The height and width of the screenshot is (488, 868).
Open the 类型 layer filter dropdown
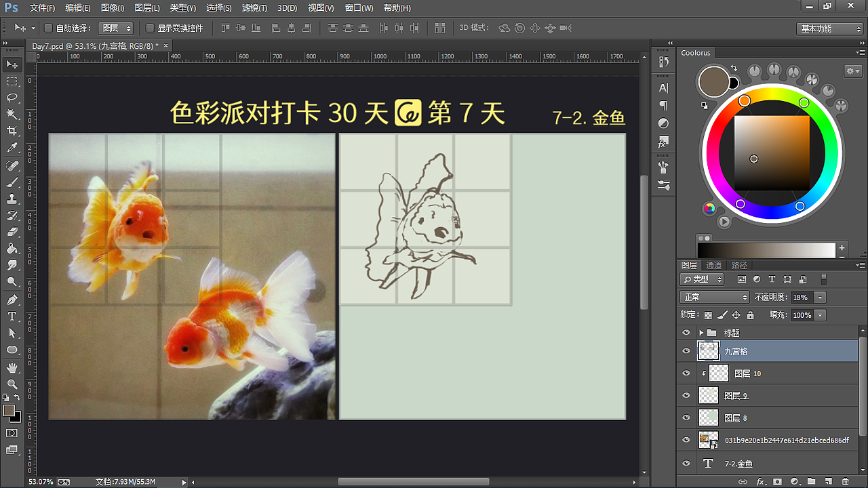702,279
